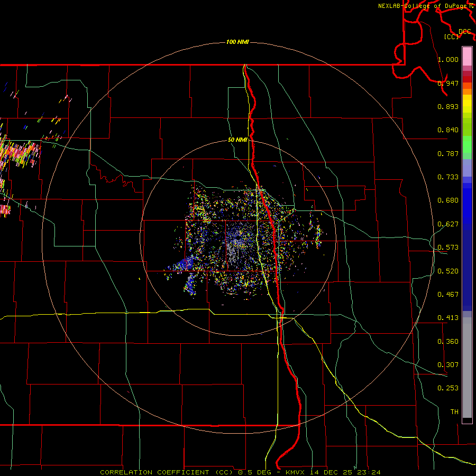Screen dimensions: 476x476
Task: Click the 0.307 color scale value
Action: click(448, 365)
